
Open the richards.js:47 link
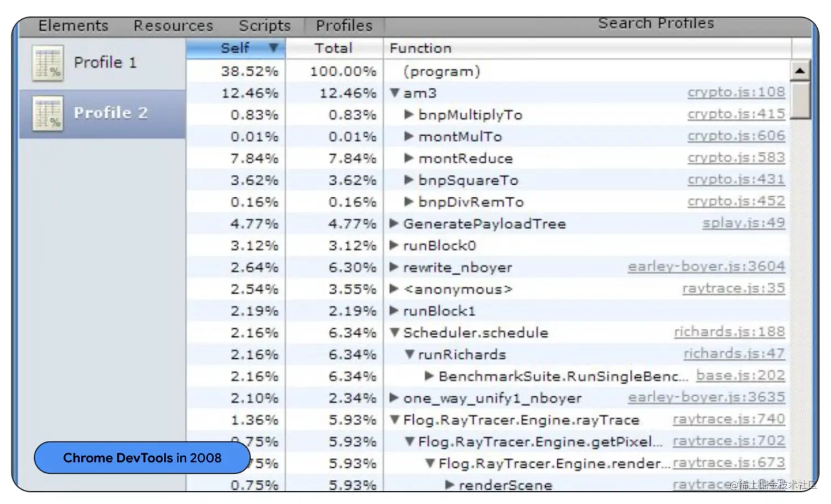coord(734,354)
